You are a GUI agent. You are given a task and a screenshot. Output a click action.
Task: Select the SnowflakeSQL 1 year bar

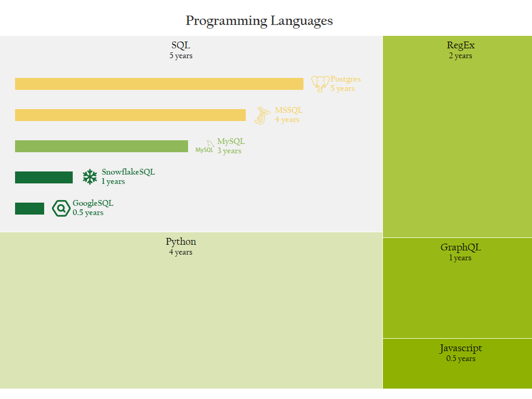click(x=44, y=178)
